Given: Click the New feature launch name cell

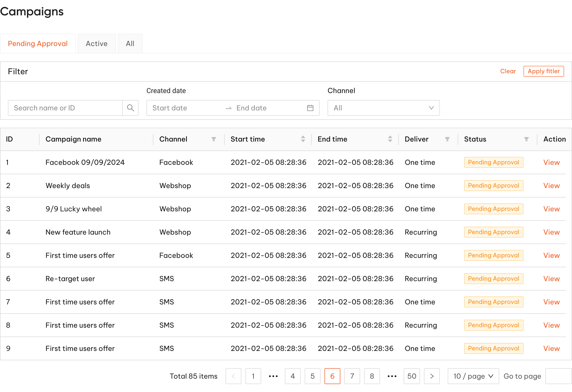Looking at the screenshot, I should [x=78, y=232].
